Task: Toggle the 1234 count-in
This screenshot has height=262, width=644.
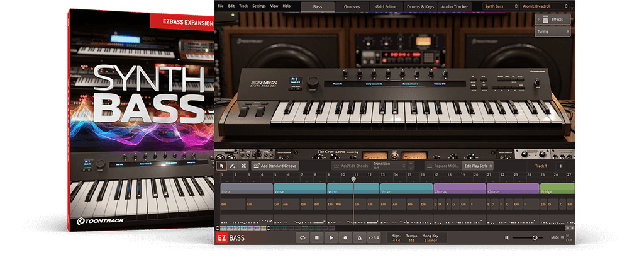Action: point(374,237)
